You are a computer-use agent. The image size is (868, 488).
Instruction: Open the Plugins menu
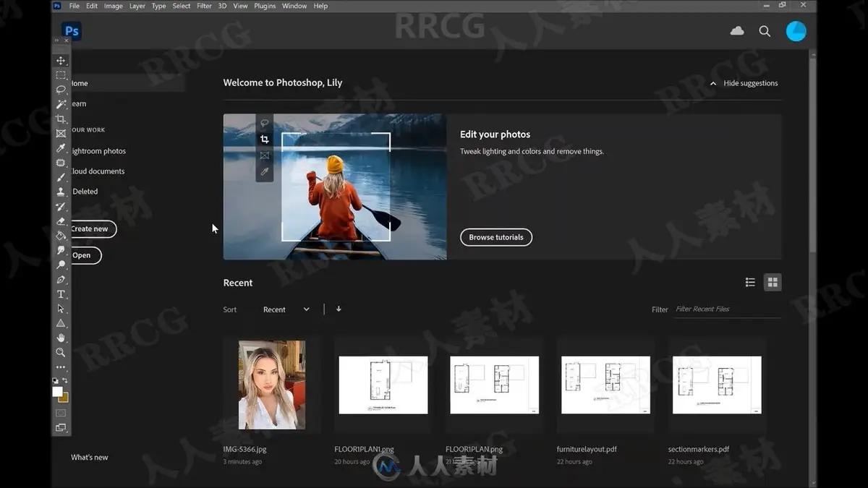pyautogui.click(x=265, y=6)
